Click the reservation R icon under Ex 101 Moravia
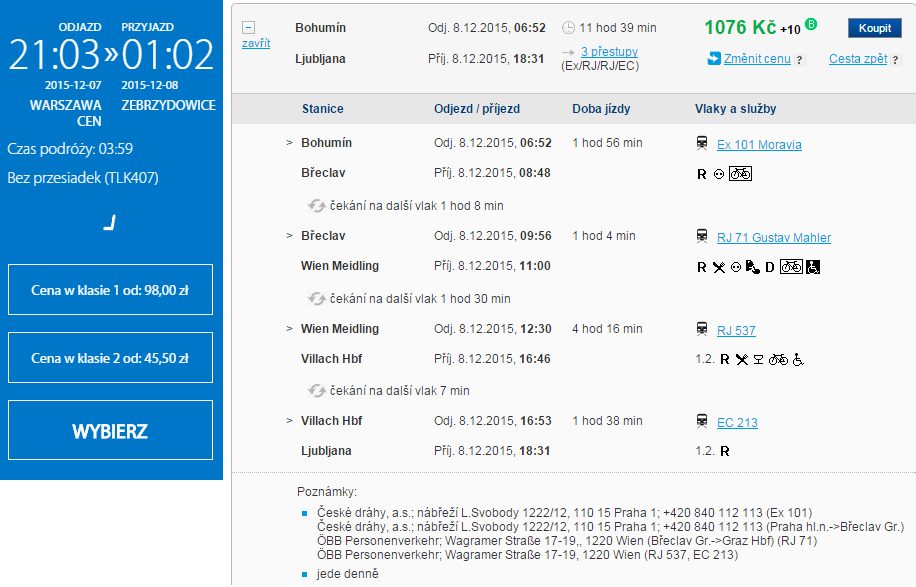This screenshot has height=587, width=916. point(702,174)
